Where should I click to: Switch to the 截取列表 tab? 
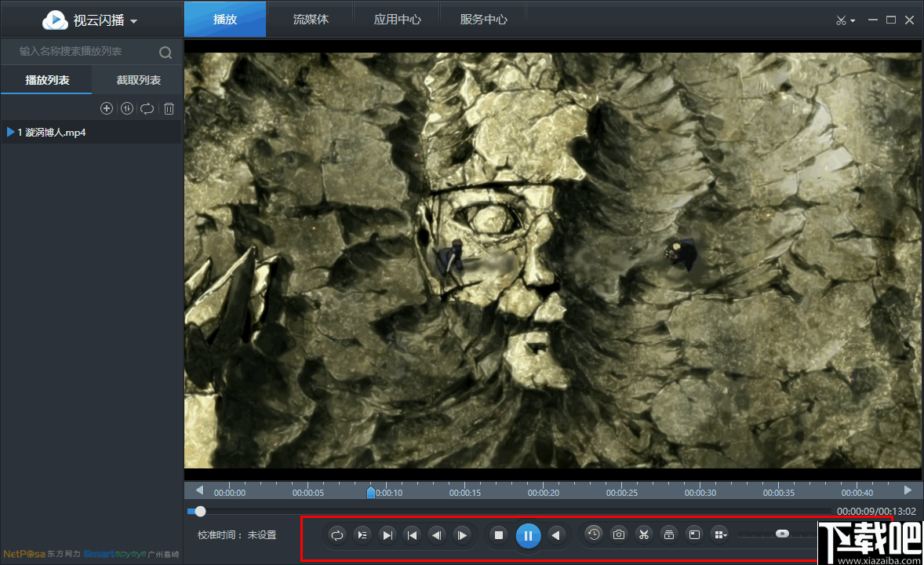tap(139, 79)
